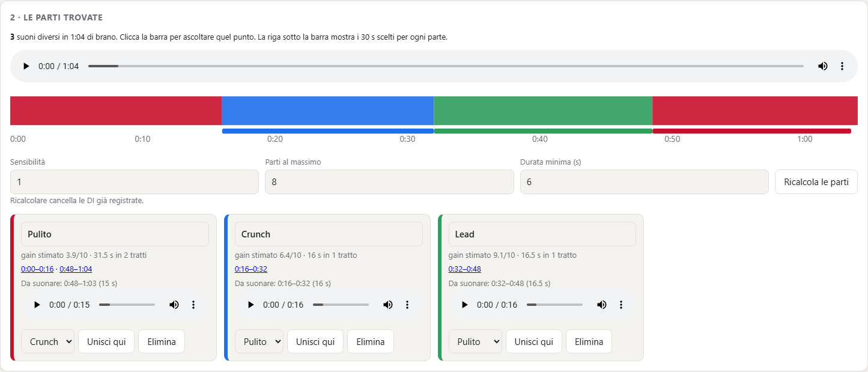Viewport: 868px width, 372px height.
Task: Play the Pulito part audio clip
Action: click(37, 305)
